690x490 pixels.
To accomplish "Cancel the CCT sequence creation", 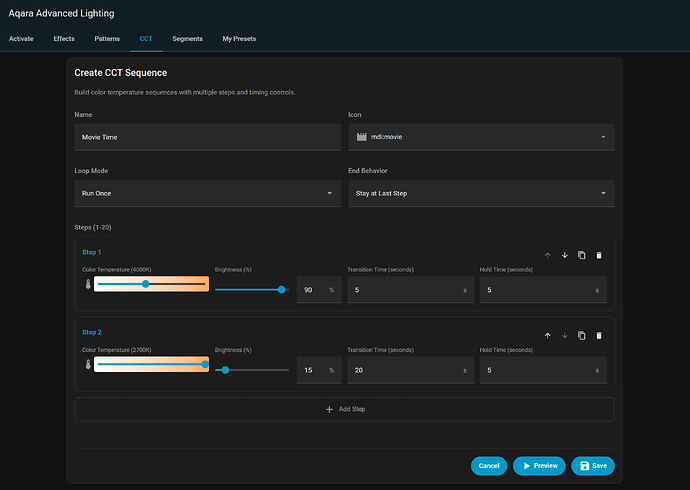I will tap(489, 466).
